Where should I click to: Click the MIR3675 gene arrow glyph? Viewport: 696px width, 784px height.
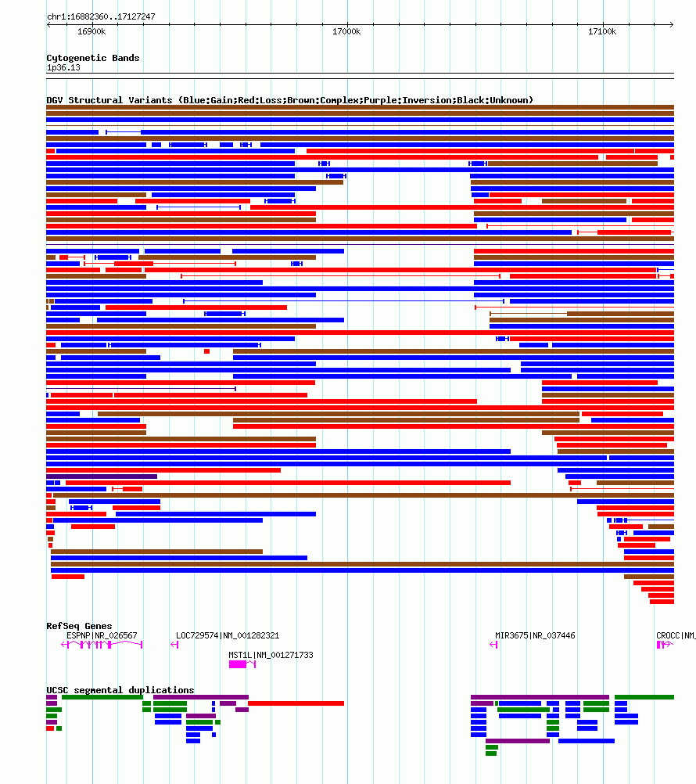(493, 645)
